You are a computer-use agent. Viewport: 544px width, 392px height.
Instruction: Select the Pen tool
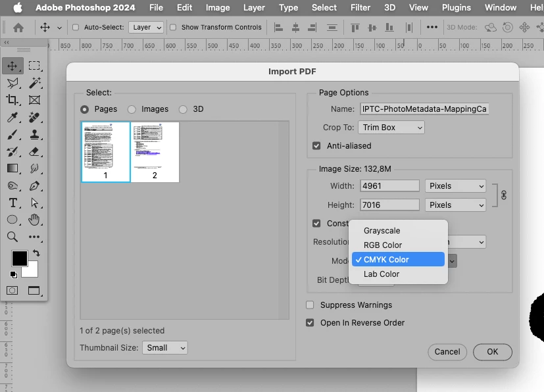[34, 185]
